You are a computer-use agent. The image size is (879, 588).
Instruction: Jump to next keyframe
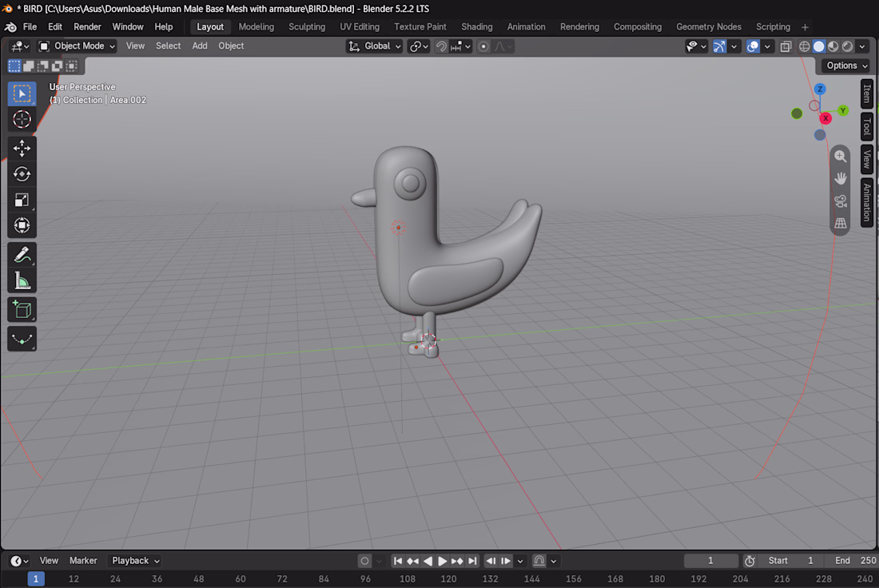click(x=457, y=561)
